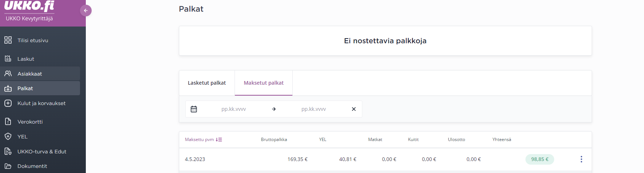644x173 pixels.
Task: Select Palkat in the sidebar
Action: [40, 88]
